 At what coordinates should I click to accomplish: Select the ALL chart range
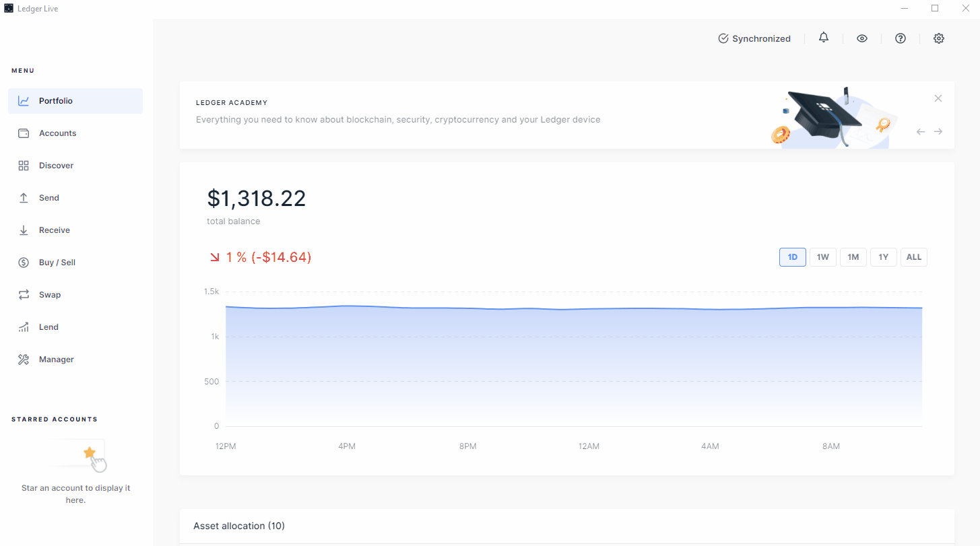[x=914, y=257]
